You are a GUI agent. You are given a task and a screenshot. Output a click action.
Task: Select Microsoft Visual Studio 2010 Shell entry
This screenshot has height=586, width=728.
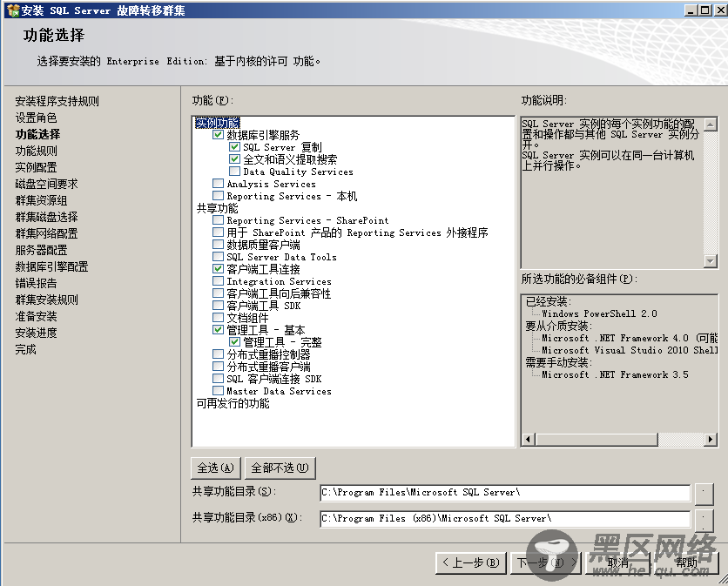tap(629, 350)
